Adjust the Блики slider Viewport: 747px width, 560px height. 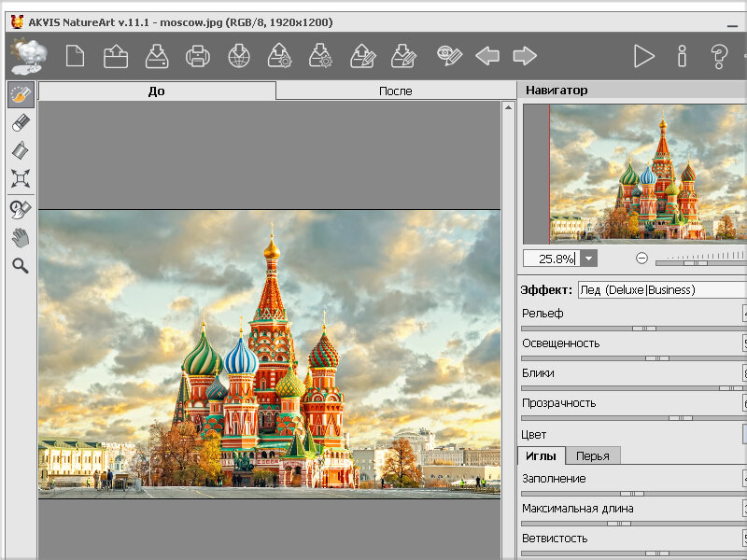click(x=731, y=388)
